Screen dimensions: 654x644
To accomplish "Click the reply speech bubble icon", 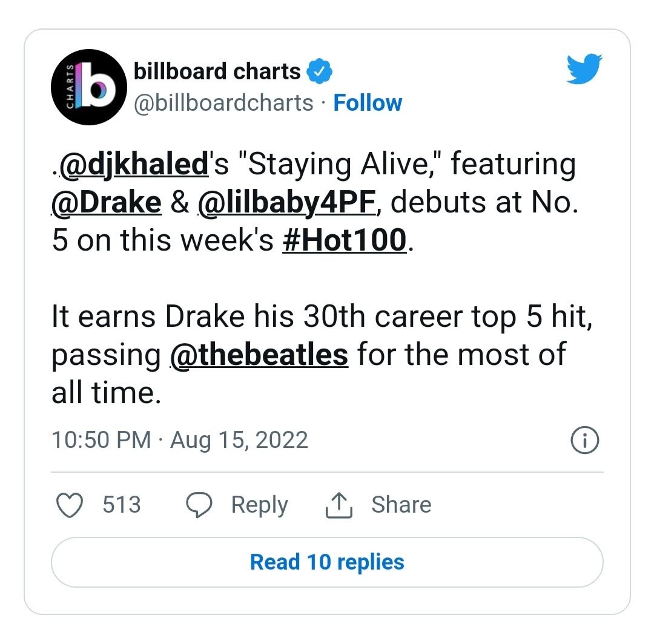I will click(x=198, y=505).
